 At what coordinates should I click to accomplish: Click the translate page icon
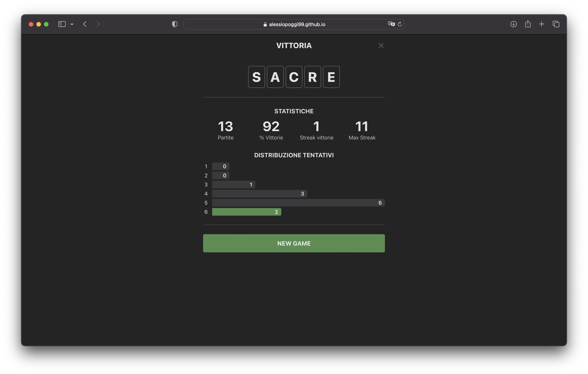[391, 24]
